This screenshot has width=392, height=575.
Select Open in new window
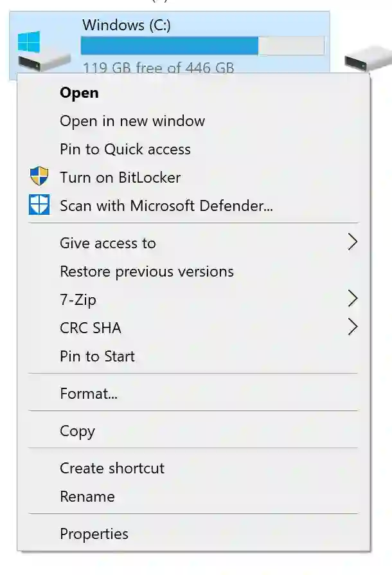tap(132, 121)
